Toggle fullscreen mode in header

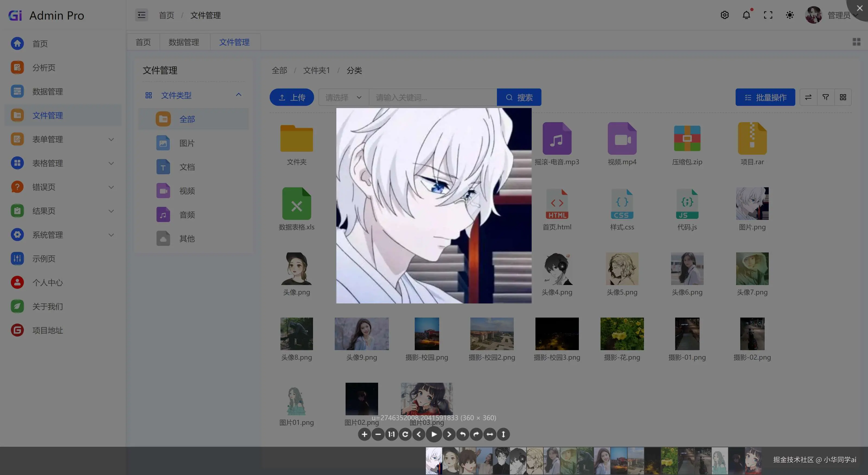(768, 15)
